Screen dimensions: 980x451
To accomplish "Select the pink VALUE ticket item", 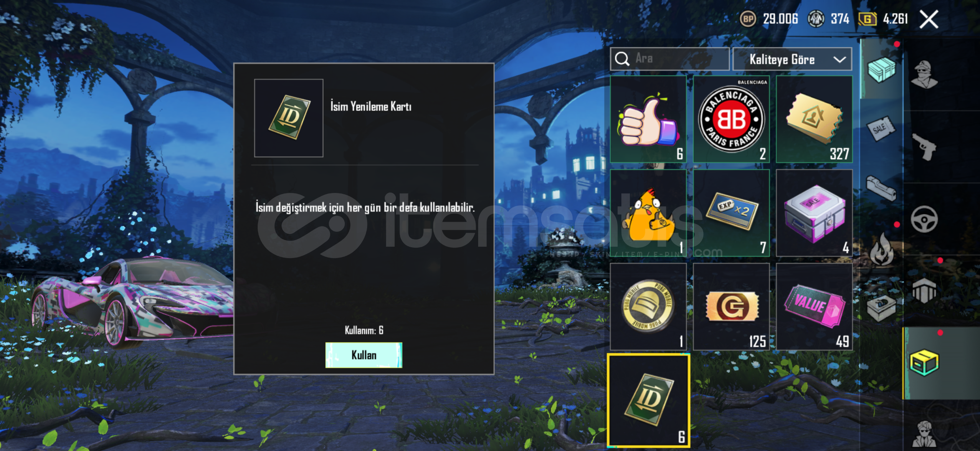I will (x=814, y=307).
